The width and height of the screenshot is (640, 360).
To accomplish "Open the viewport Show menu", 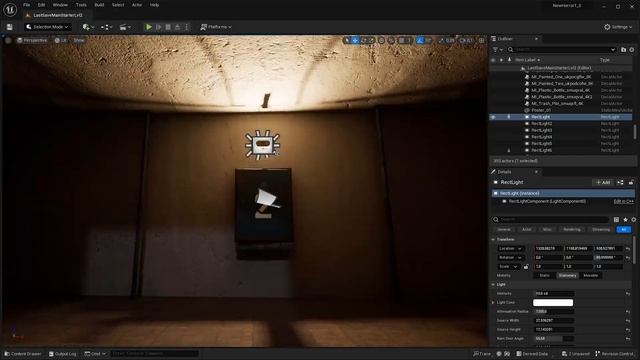I will (79, 40).
